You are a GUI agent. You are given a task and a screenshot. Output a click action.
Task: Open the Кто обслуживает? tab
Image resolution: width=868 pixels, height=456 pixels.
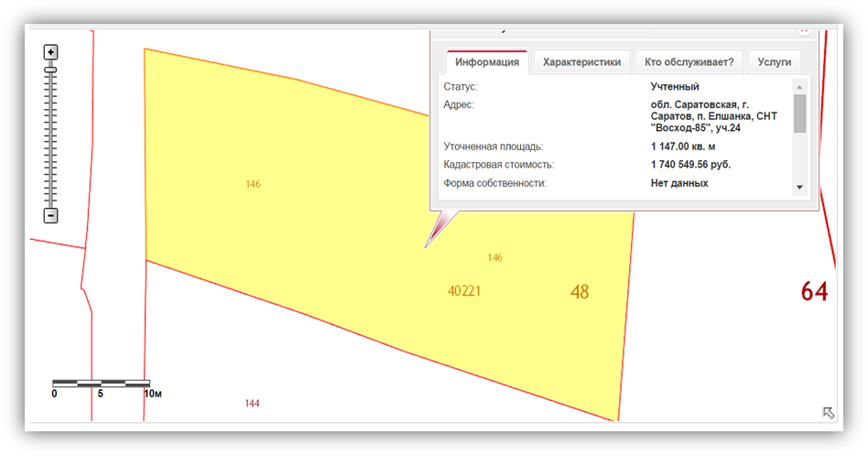[x=689, y=62]
